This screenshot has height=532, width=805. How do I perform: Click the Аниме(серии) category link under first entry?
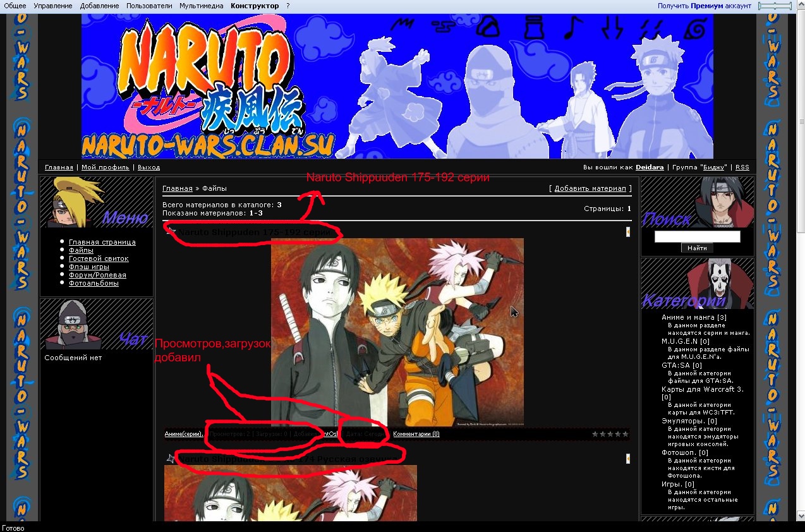184,434
